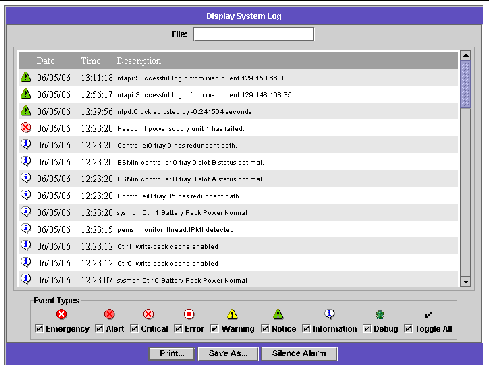
Task: Select the ntpd clock adjusted description text
Action: click(x=184, y=111)
